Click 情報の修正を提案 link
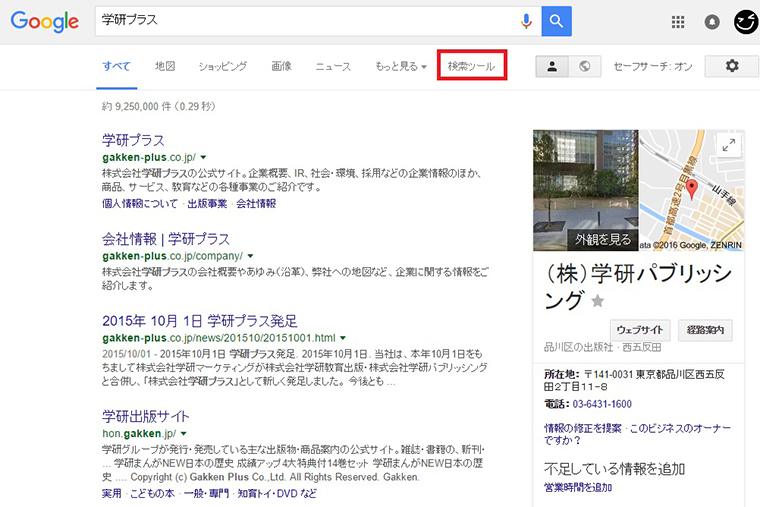The height and width of the screenshot is (507, 760). coord(583,428)
